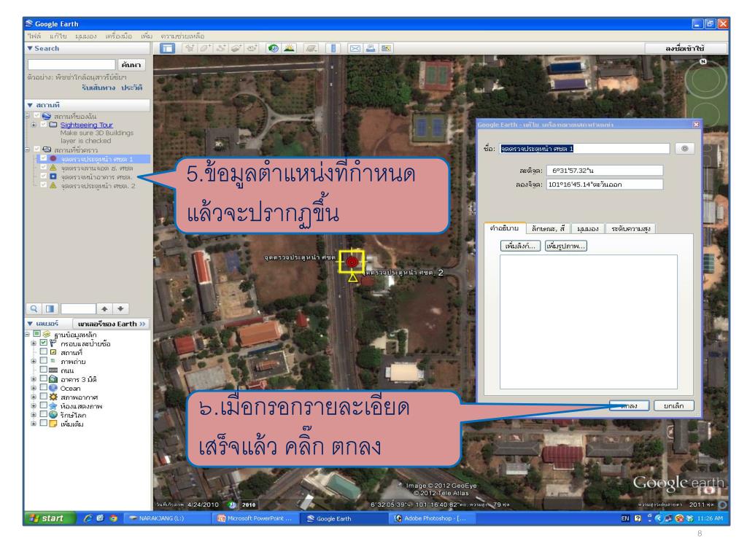The height and width of the screenshot is (560, 747).
Task: Open the มุมมอง menu in the menu bar
Action: point(86,36)
